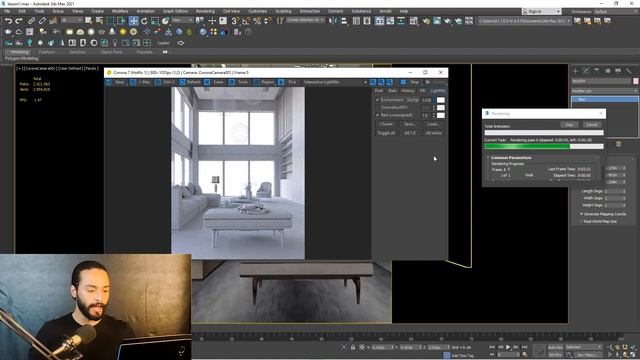Open the Modifier List dropdown
The height and width of the screenshot is (360, 640).
(604, 91)
